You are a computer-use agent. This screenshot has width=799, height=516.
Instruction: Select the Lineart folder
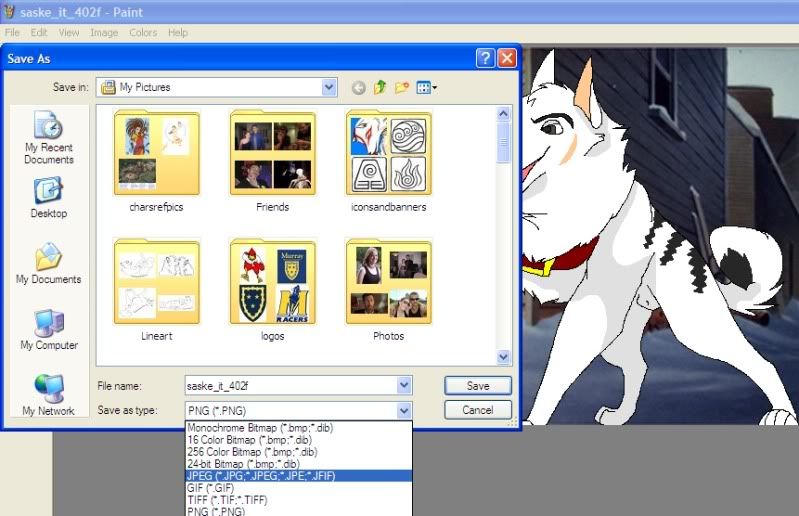coord(156,290)
